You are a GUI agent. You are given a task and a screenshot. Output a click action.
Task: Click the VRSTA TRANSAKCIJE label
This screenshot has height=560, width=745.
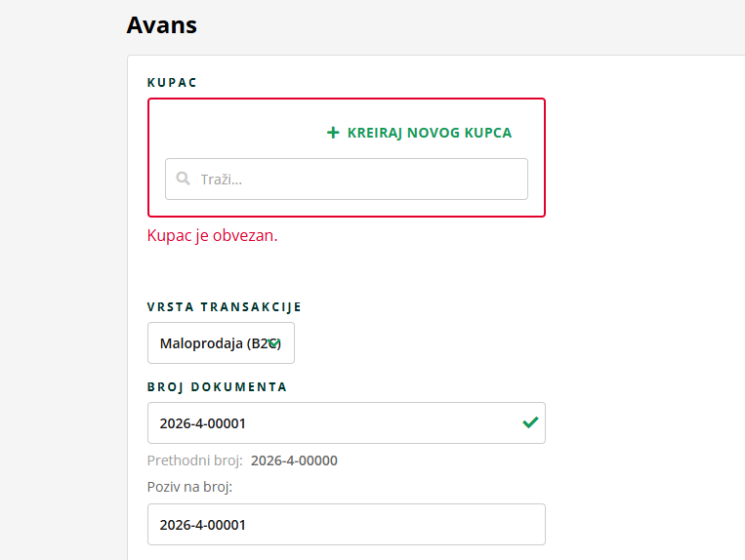coord(225,306)
